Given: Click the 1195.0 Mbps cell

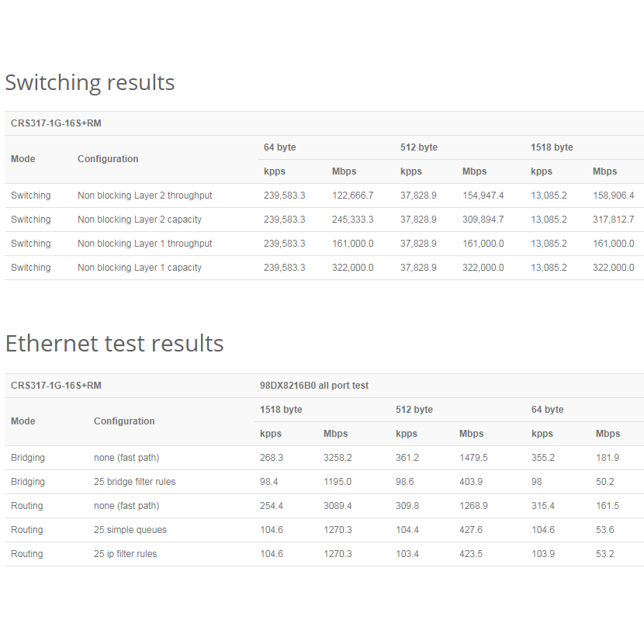Looking at the screenshot, I should click(x=338, y=482).
